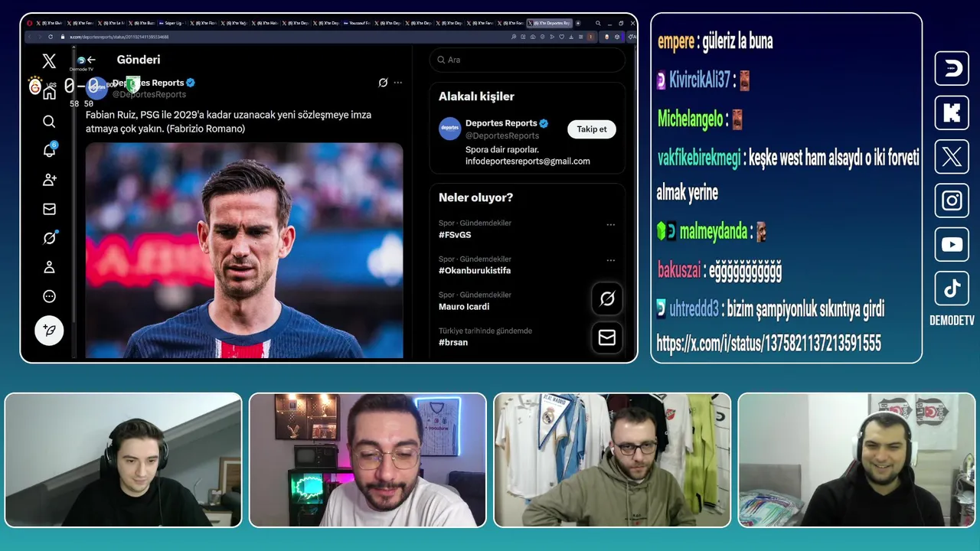Click chat username KivircikAli37

[x=700, y=80]
